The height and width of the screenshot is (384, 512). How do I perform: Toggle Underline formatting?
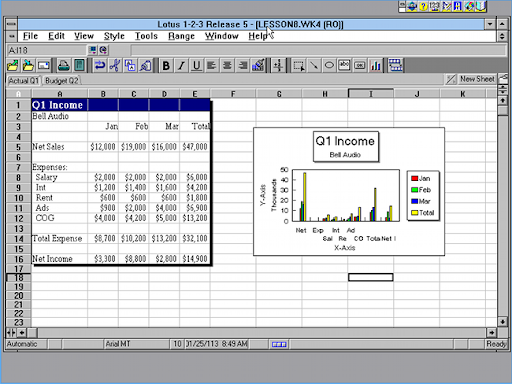tap(197, 65)
